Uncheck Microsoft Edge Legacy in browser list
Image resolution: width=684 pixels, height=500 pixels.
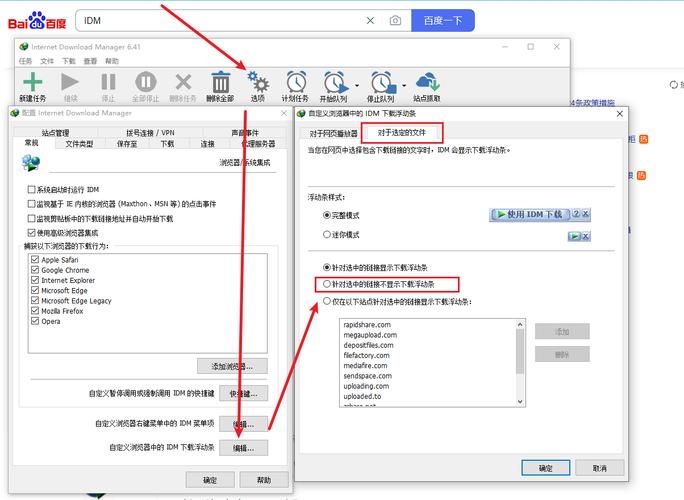35,301
